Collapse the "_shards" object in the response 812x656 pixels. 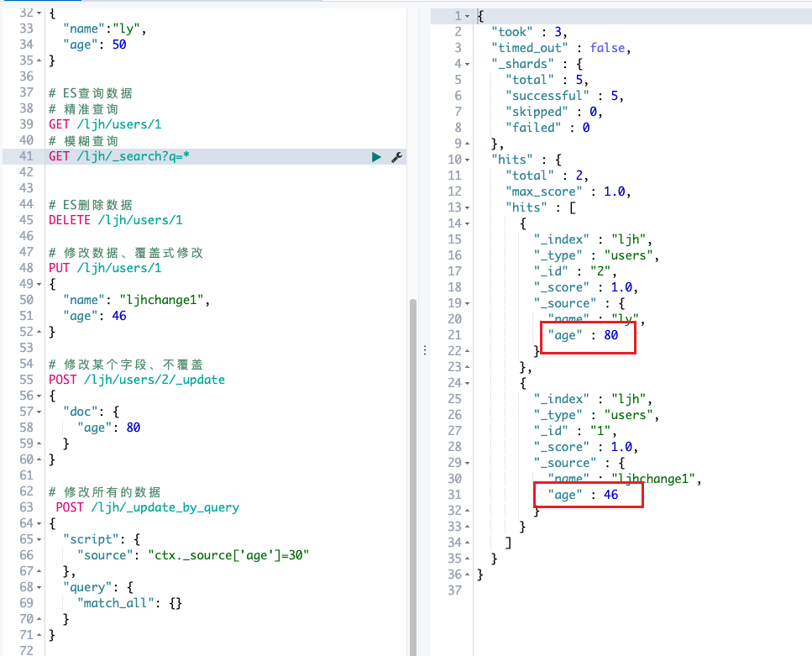pos(467,64)
